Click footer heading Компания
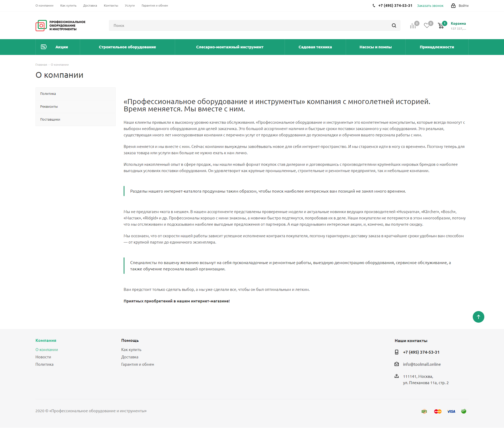 click(x=46, y=340)
